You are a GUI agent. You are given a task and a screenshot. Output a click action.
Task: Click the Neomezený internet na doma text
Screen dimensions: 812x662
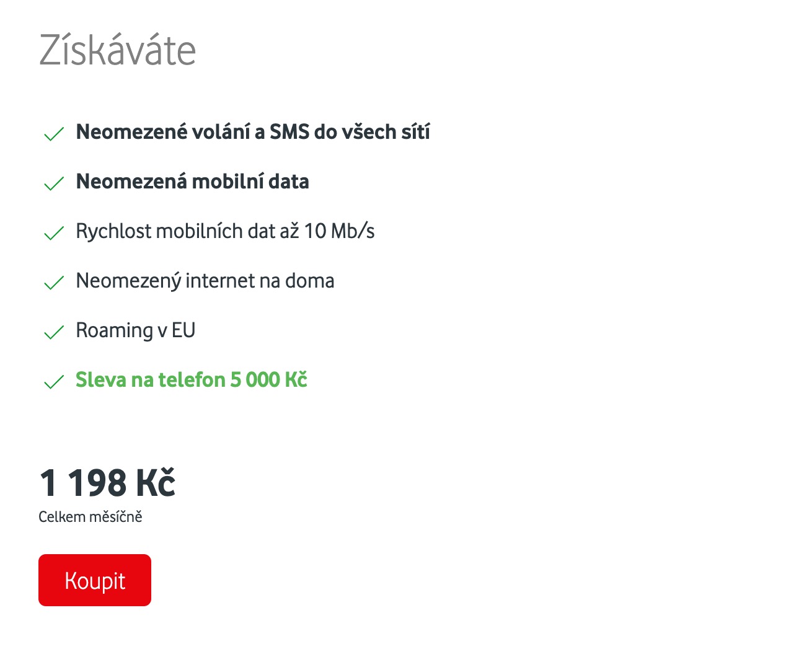tap(205, 281)
